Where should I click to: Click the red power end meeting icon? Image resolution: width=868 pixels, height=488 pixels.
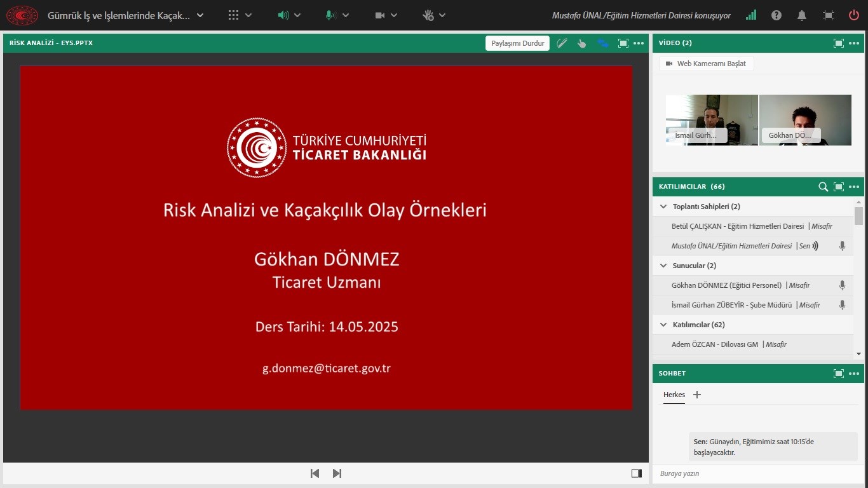pyautogui.click(x=854, y=15)
